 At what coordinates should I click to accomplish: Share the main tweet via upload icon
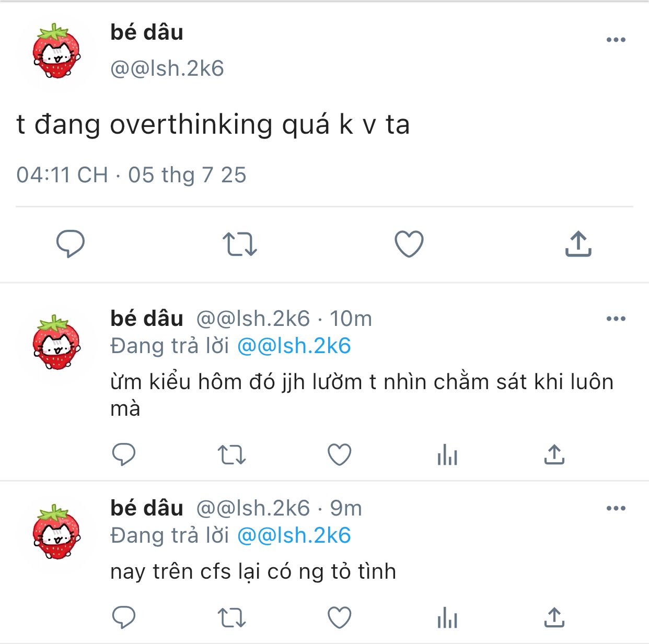pyautogui.click(x=578, y=243)
